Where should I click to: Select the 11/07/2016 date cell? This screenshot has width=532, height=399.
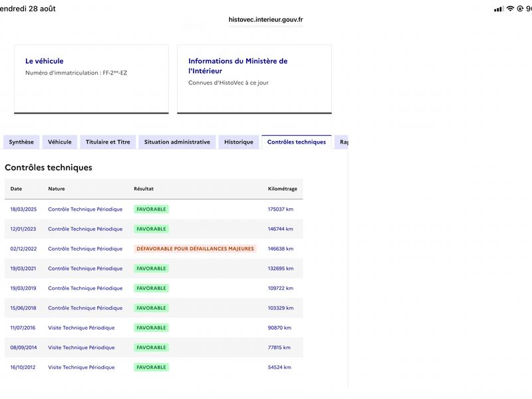tap(23, 328)
